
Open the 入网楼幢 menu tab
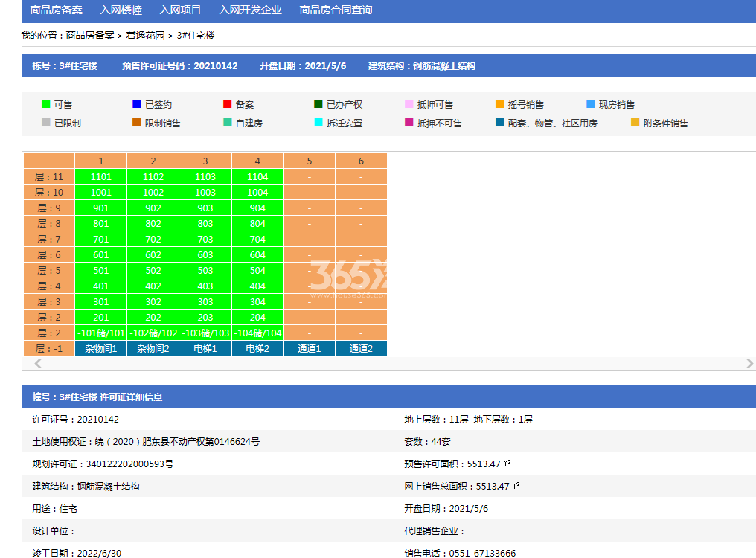point(121,10)
